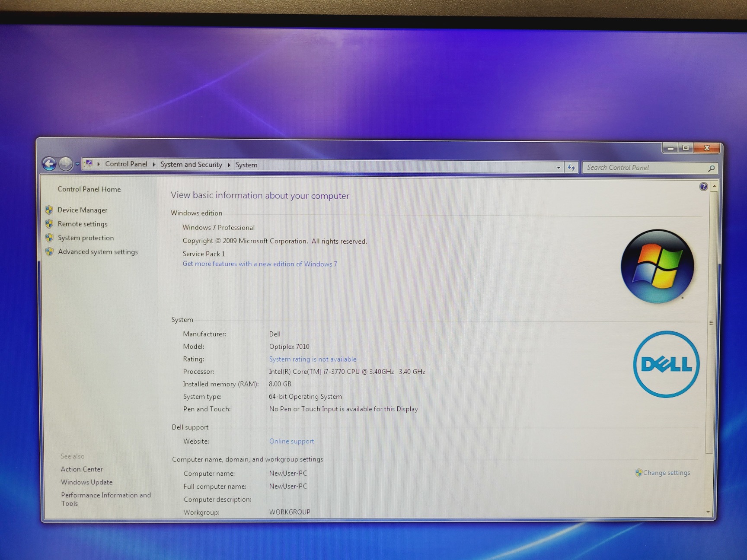Select Control Panel breadcrumb item
747x560 pixels.
pos(126,164)
